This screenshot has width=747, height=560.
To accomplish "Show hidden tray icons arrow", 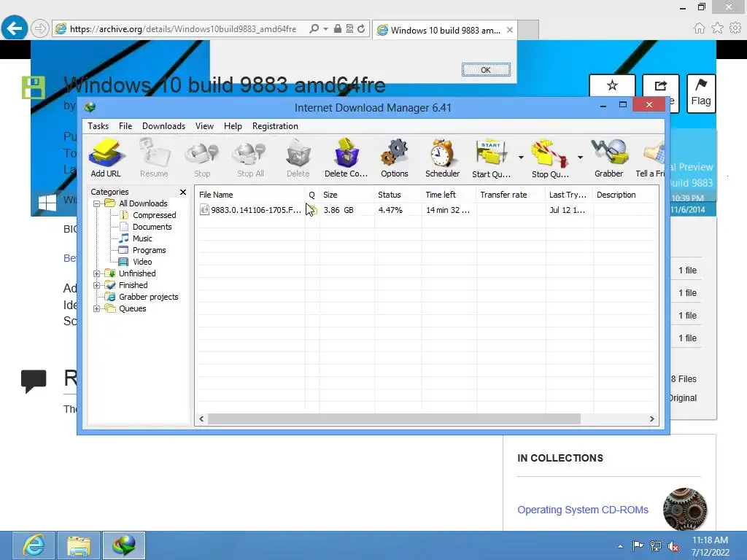I will pyautogui.click(x=620, y=546).
